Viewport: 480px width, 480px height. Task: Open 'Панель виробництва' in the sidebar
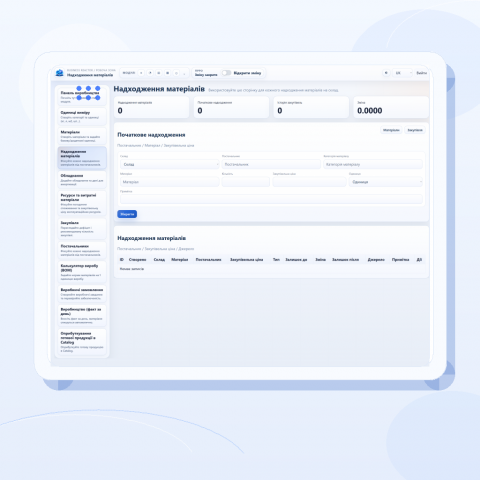click(x=82, y=96)
